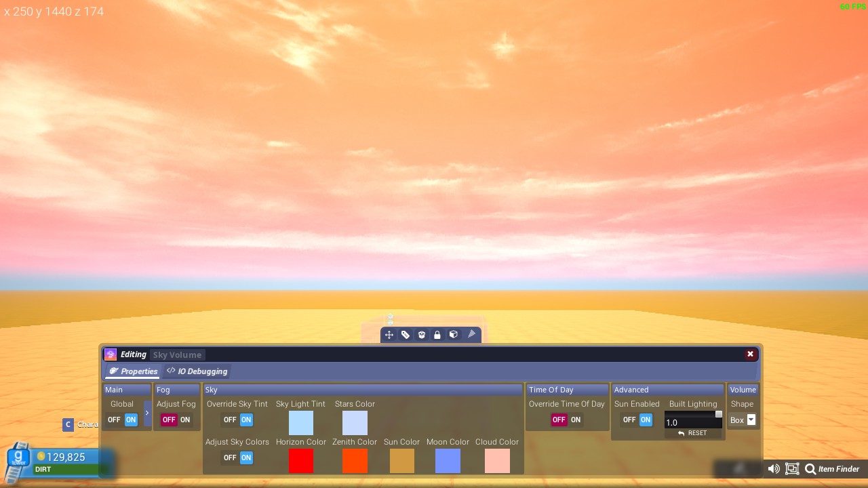The image size is (868, 488).
Task: Expand the Main section chevron arrow
Action: 147,413
